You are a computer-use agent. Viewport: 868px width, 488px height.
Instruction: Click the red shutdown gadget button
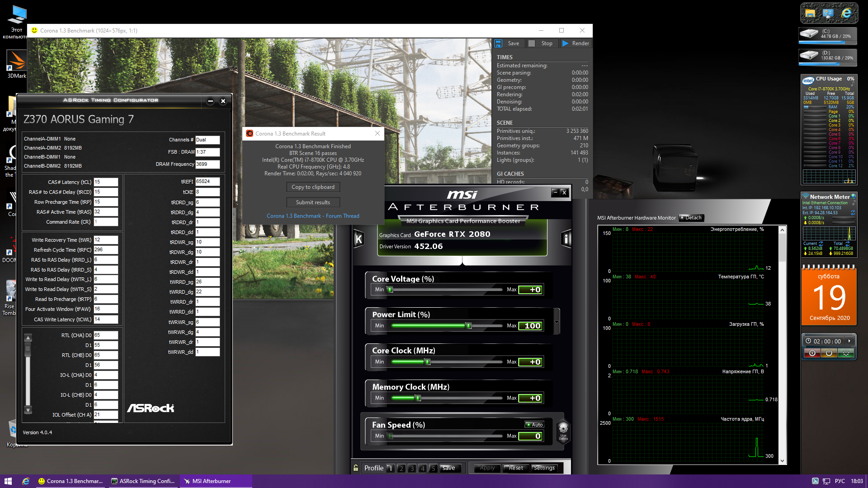pos(812,353)
